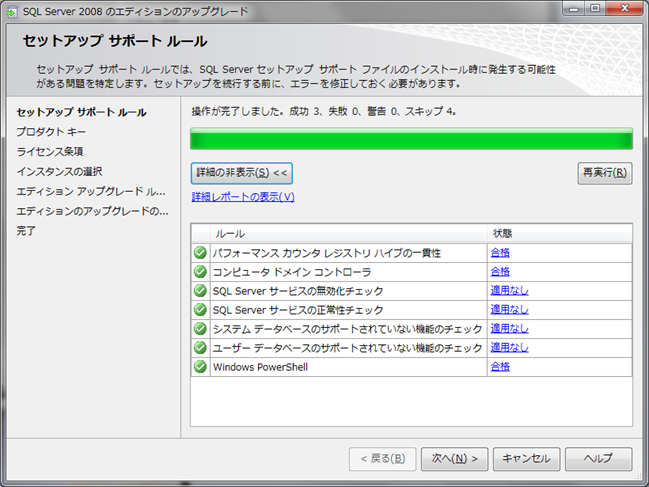The height and width of the screenshot is (487, 649).
Task: Click the 状態 column header
Action: tap(560, 234)
